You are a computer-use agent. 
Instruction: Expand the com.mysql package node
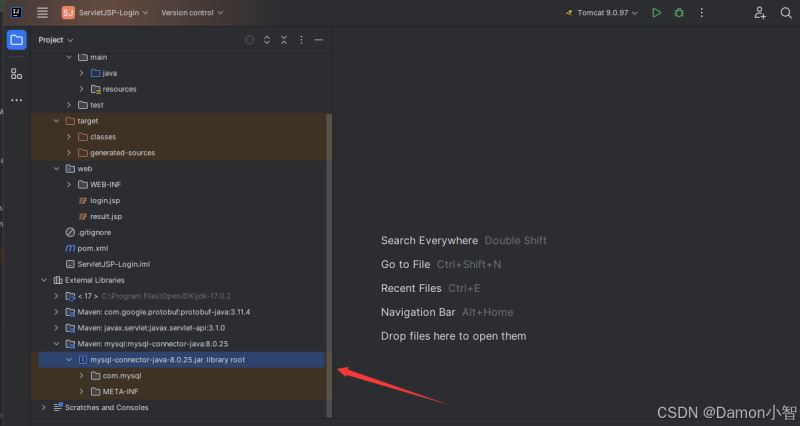[82, 375]
